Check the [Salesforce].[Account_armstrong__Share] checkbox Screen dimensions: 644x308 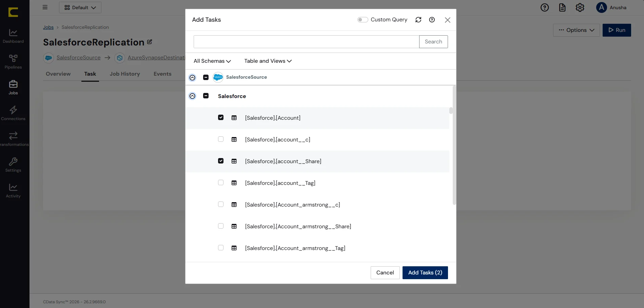pyautogui.click(x=221, y=226)
